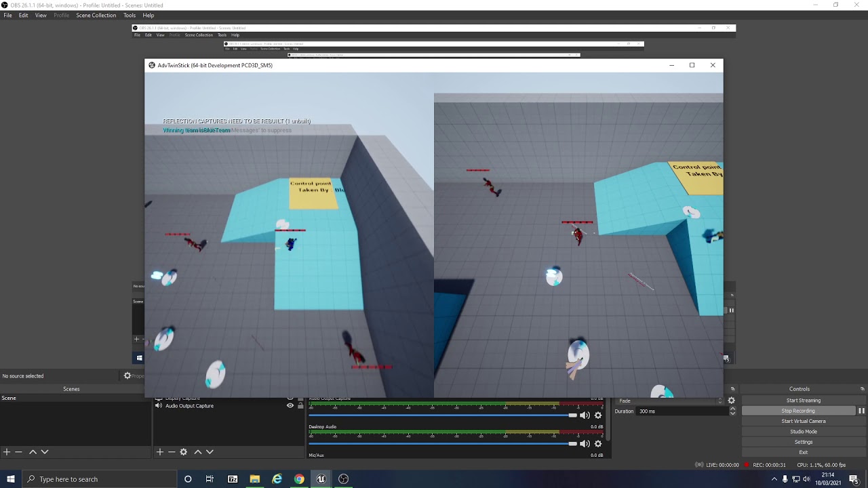Enable Studio Mode
Screen dimensions: 868x488
[804, 432]
